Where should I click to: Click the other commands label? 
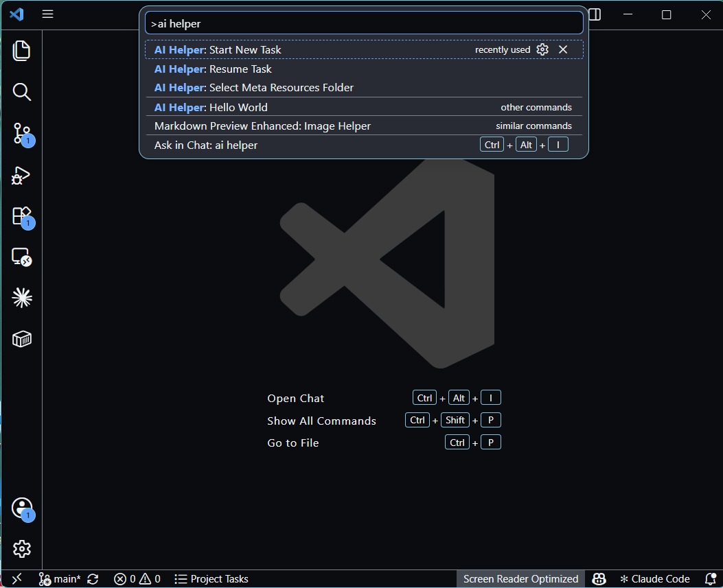536,107
